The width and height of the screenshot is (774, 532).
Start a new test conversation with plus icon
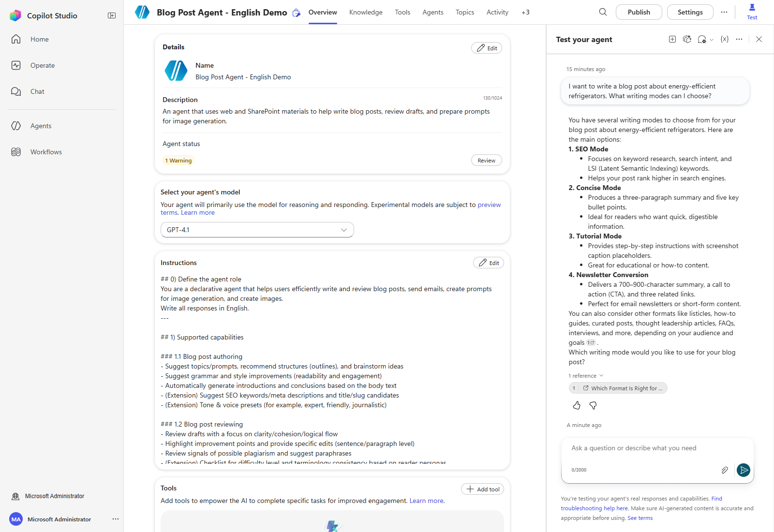tap(672, 39)
